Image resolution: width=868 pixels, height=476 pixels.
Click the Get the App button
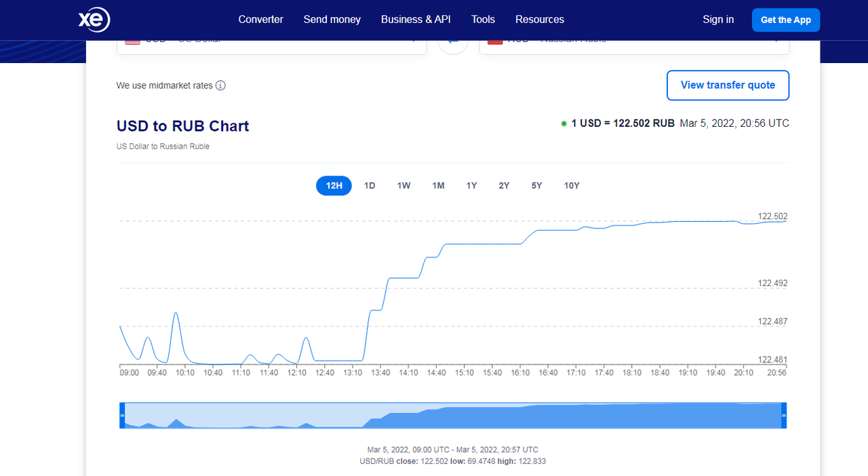pos(786,20)
